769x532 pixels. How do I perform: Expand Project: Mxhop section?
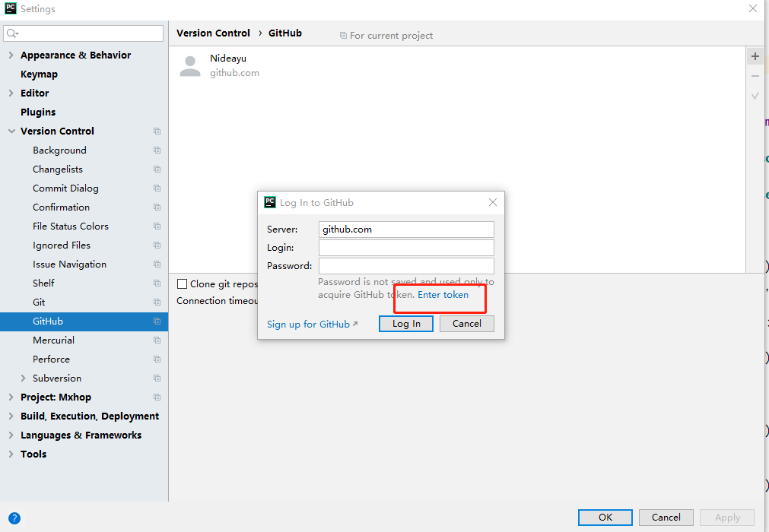[x=11, y=397]
